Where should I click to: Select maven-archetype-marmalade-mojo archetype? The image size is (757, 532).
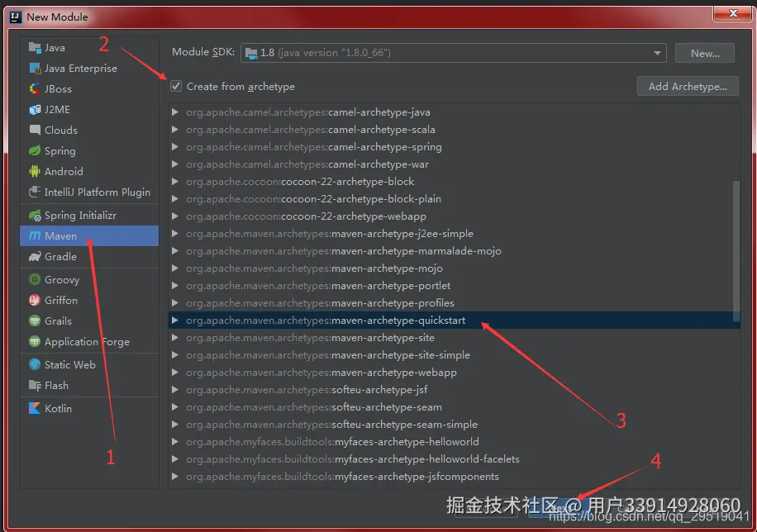(454, 251)
